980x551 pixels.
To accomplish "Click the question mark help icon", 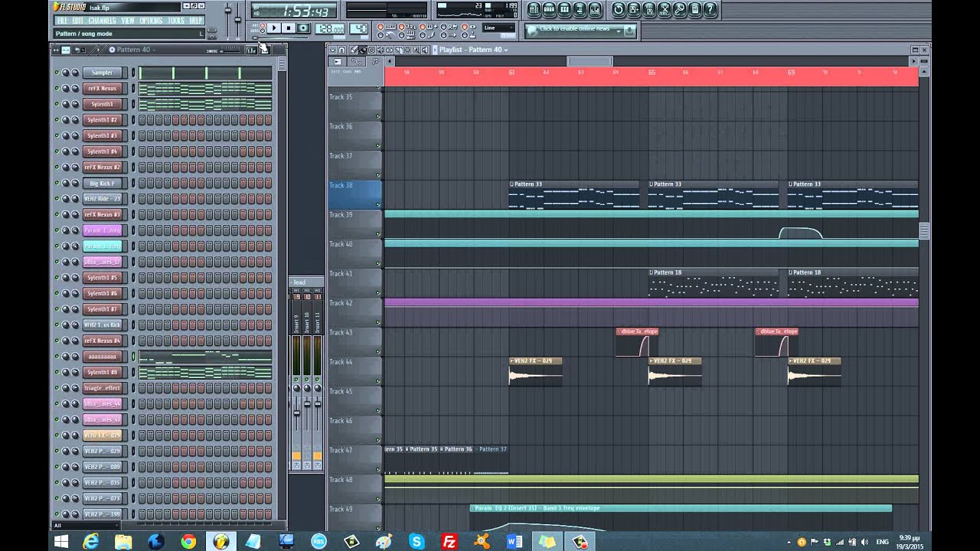I will pyautogui.click(x=710, y=10).
